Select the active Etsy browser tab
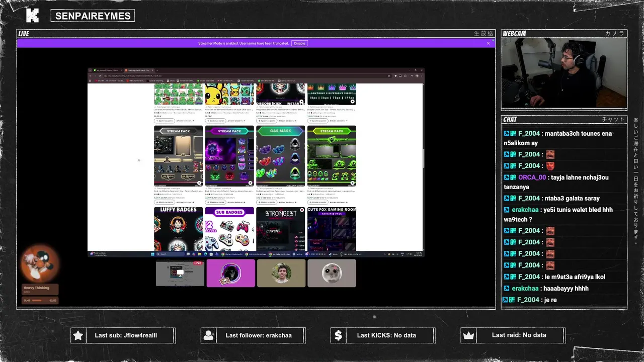644x362 pixels. coord(139,70)
